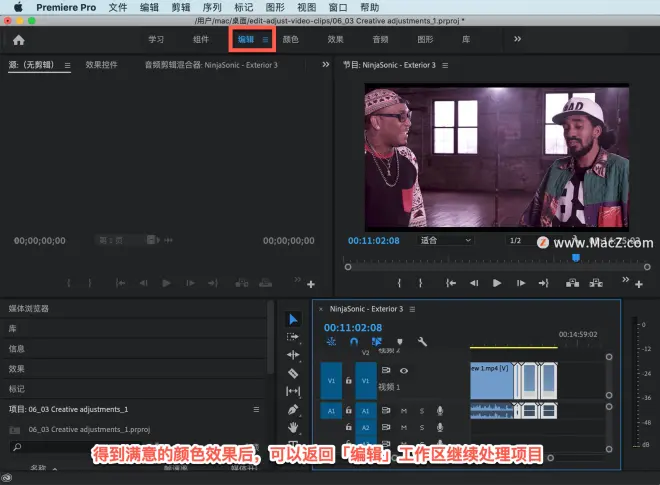Viewport: 660px width, 485px height.
Task: Mark In in the Program monitor
Action: click(399, 283)
